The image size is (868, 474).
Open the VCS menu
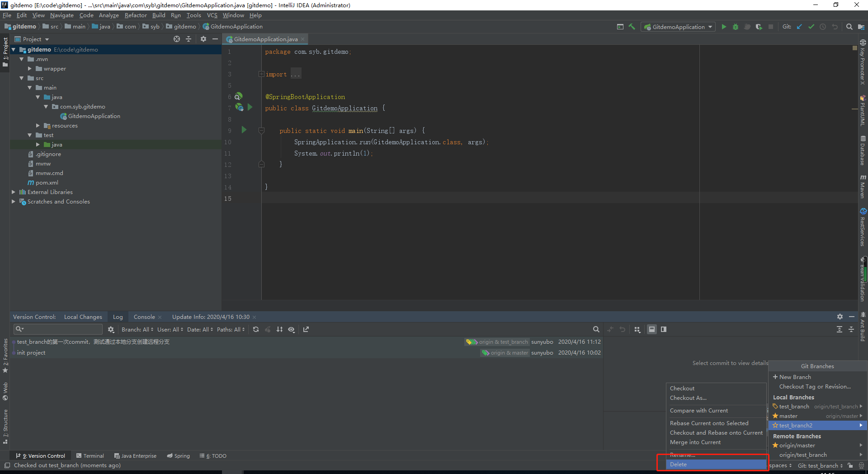point(212,15)
